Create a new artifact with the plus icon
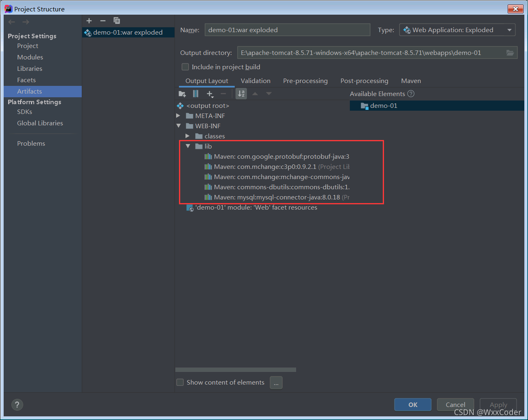Viewport: 528px width, 420px height. pyautogui.click(x=89, y=20)
